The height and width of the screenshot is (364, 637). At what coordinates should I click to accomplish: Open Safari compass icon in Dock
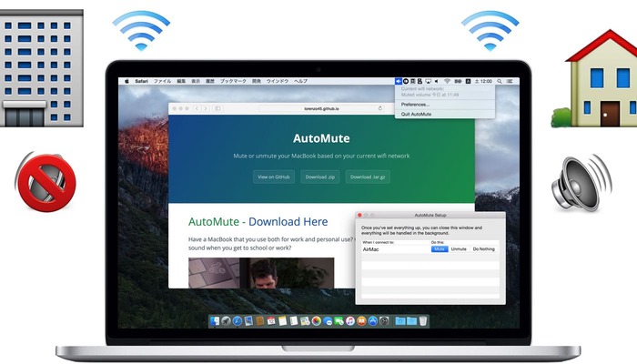point(238,321)
